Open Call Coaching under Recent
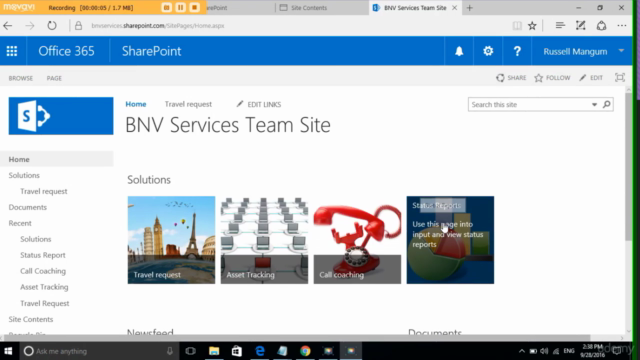This screenshot has height=360, width=640. click(43, 271)
